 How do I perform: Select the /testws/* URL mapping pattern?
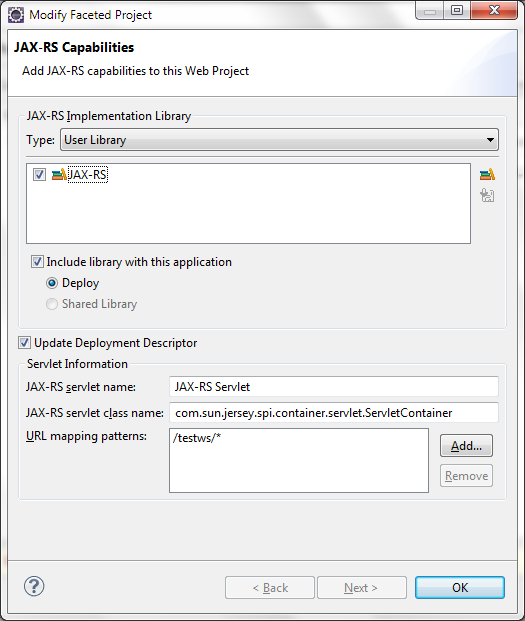197,438
